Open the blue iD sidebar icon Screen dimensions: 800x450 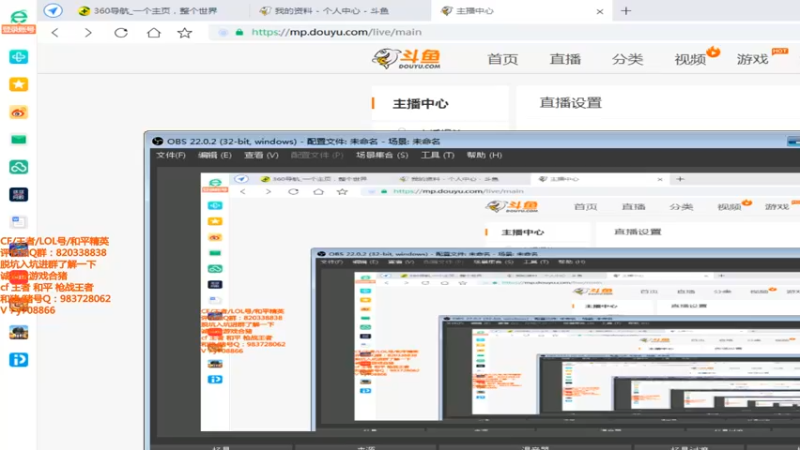[x=18, y=360]
